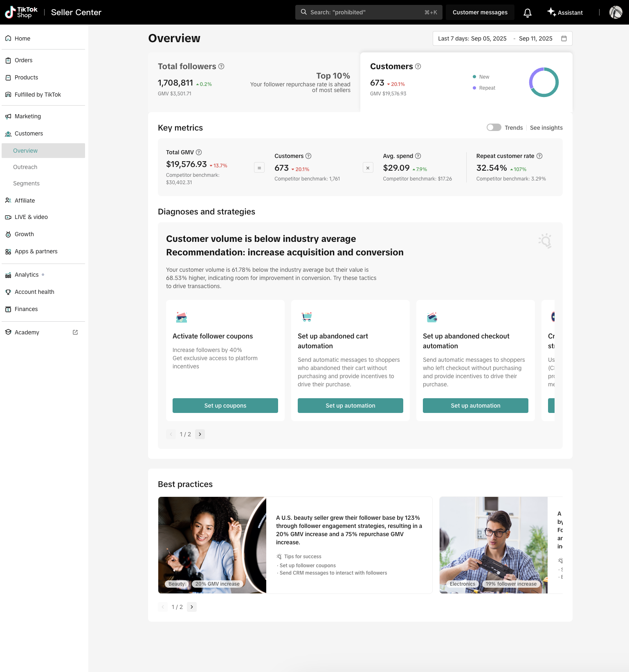Click the Total followers help icon

[221, 66]
